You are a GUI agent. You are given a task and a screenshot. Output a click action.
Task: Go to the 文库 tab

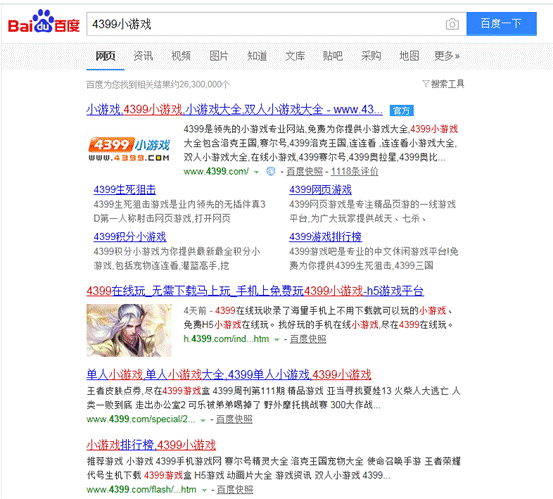295,56
